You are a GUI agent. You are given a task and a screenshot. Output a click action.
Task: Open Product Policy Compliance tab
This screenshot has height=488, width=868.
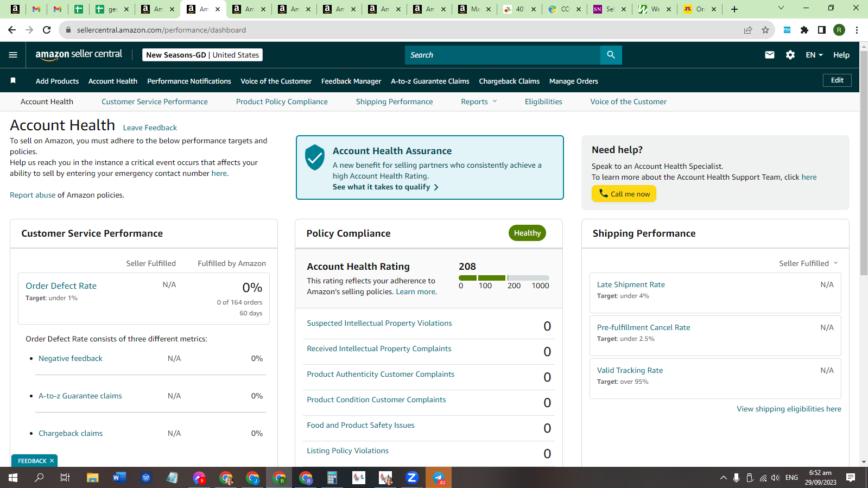coord(282,102)
